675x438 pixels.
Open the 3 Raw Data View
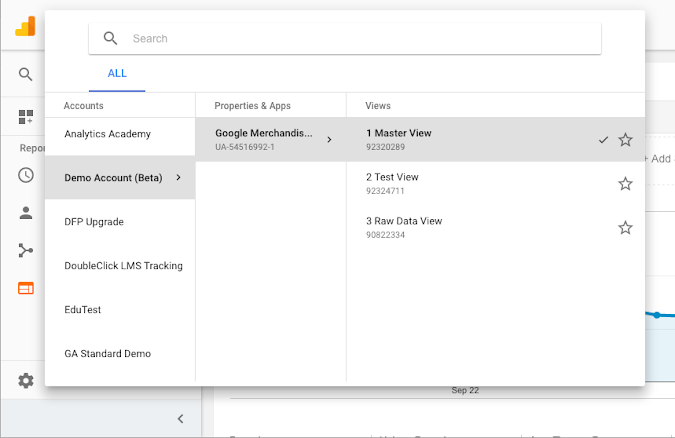coord(404,221)
